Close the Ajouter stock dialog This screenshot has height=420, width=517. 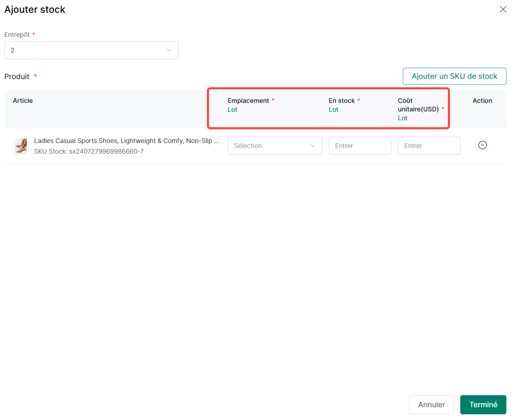click(503, 10)
